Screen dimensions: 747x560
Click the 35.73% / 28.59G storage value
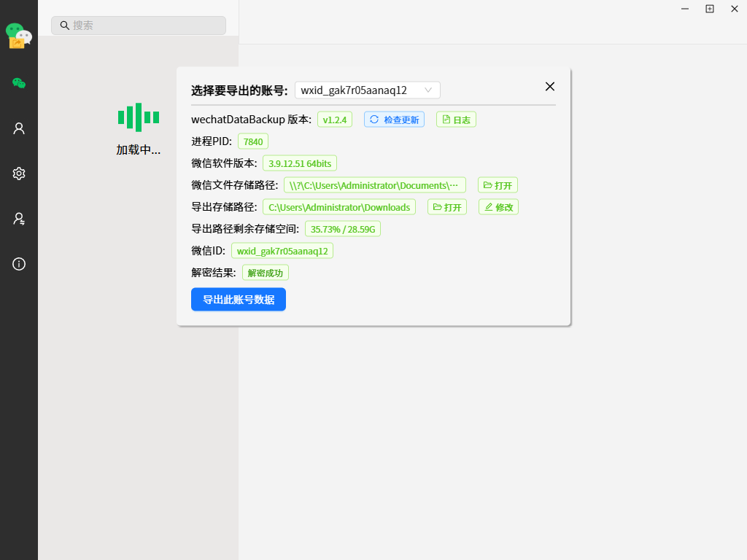tap(343, 229)
